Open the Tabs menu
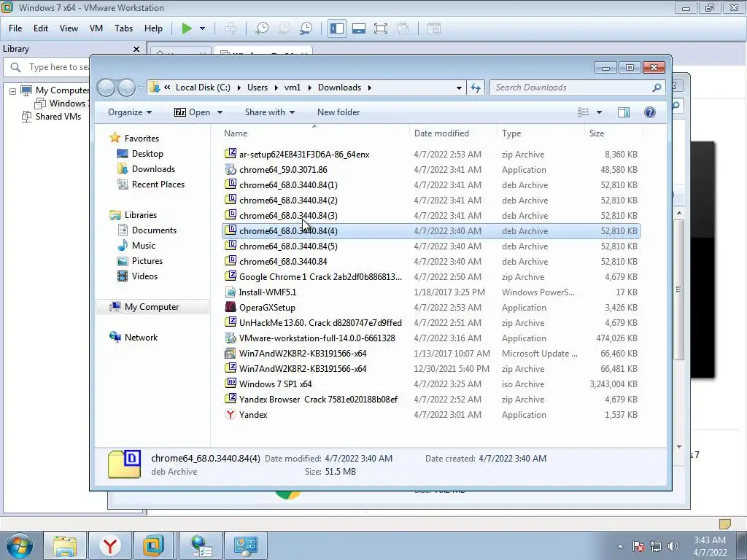The image size is (747, 560). coord(123,28)
